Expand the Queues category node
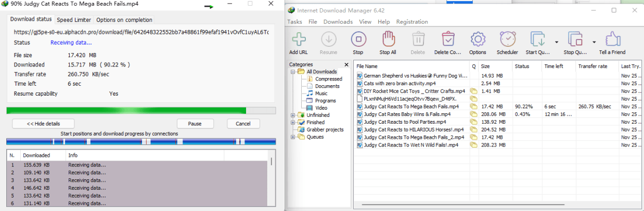644x211 pixels. (293, 137)
